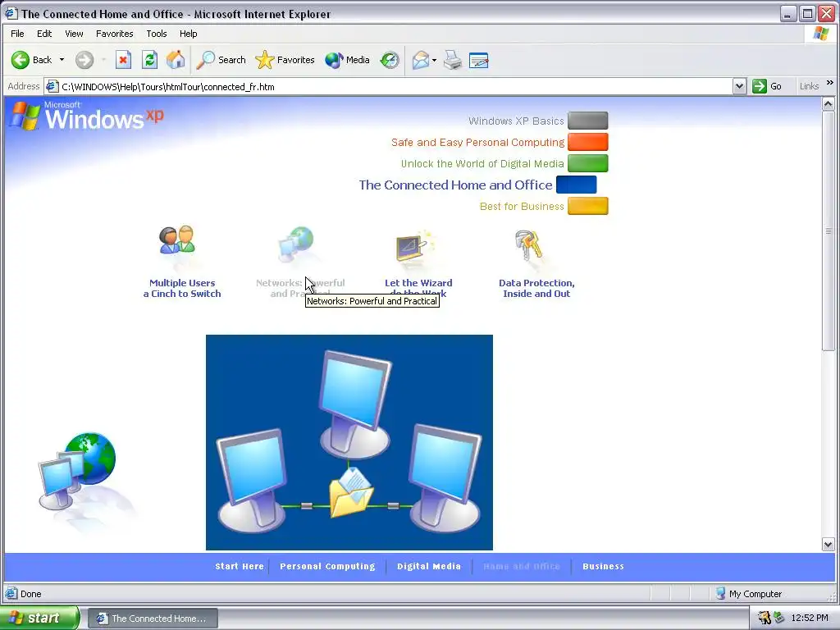Expand the Links toolbar chevron

click(830, 83)
